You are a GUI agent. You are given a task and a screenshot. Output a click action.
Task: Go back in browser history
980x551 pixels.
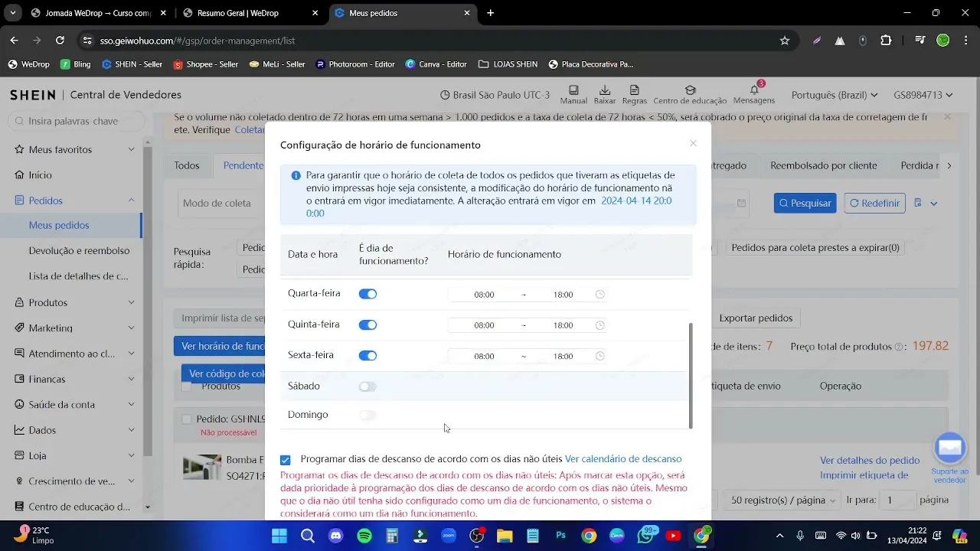coord(14,41)
